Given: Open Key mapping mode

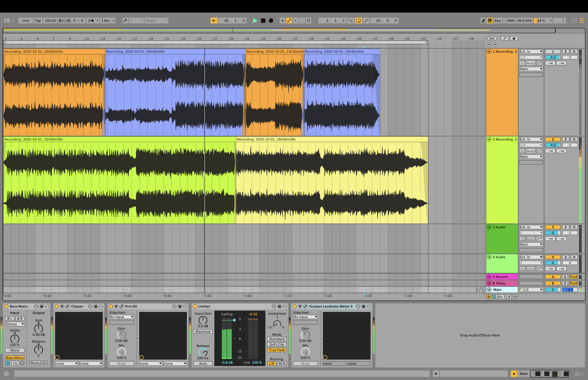Looking at the screenshot, I should click(497, 20).
